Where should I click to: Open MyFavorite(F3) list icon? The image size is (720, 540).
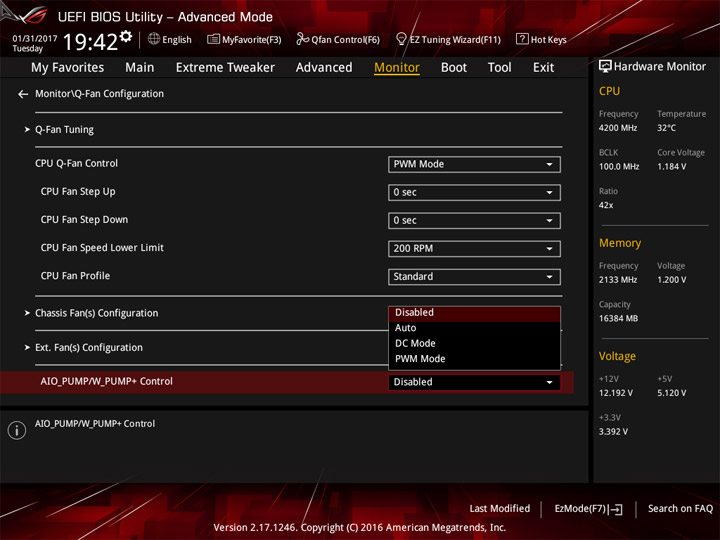click(213, 39)
